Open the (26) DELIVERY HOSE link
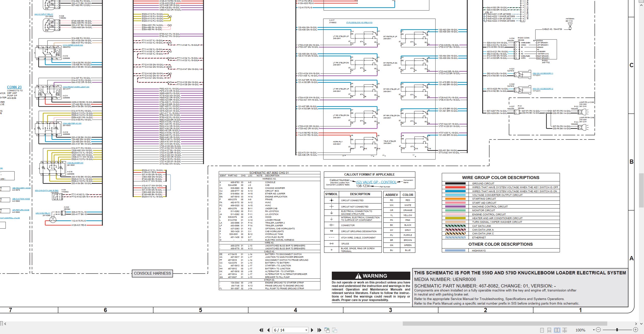This screenshot has width=644, height=334. [x=21, y=188]
